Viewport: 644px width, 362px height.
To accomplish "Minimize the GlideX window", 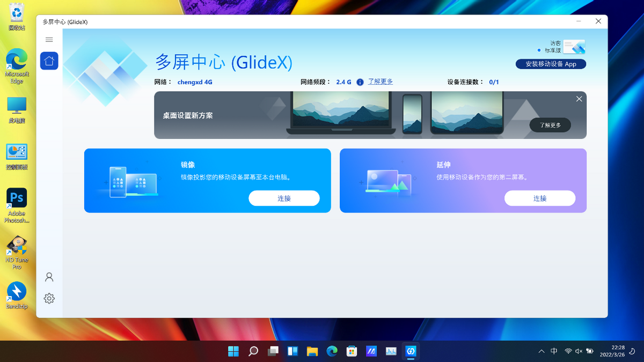I will (579, 21).
